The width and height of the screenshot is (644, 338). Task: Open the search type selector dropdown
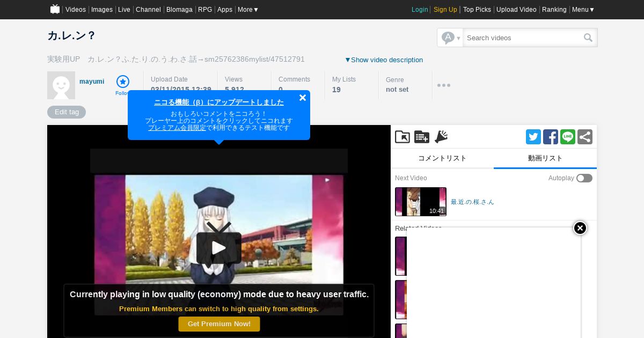point(450,38)
